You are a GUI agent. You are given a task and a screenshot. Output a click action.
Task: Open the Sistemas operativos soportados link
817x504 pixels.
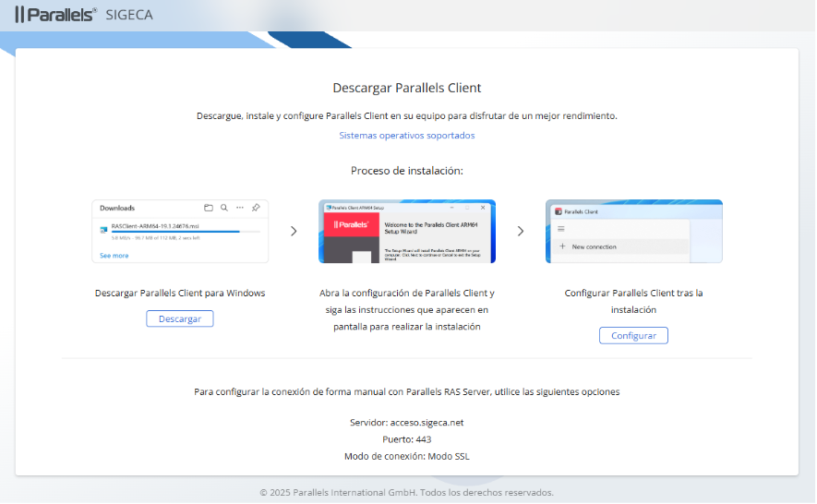pyautogui.click(x=407, y=135)
